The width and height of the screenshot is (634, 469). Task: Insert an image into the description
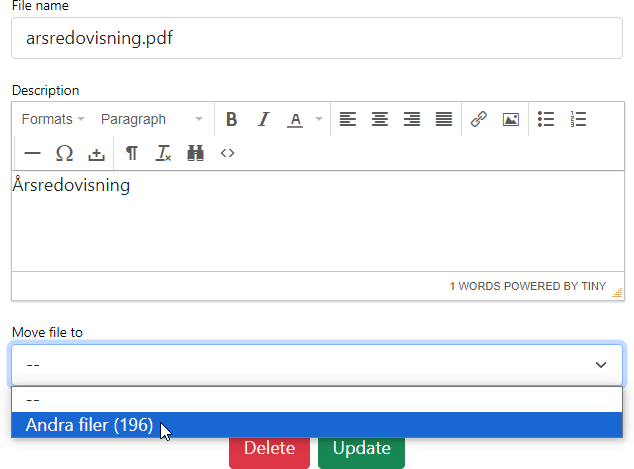[x=510, y=119]
